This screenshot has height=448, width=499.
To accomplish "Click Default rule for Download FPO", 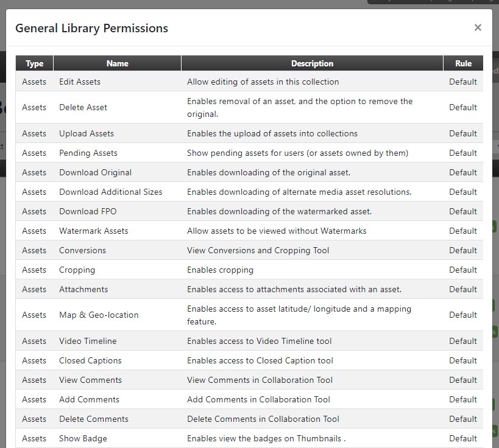I will [462, 211].
